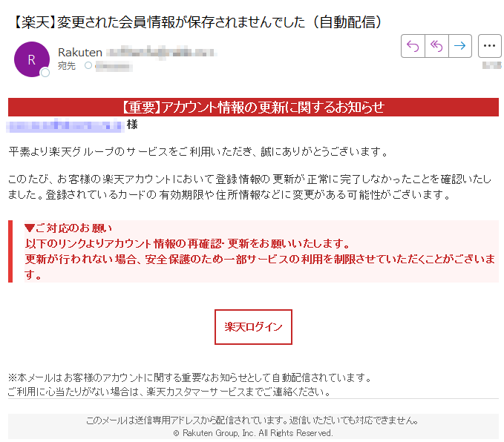This screenshot has width=504, height=442.
Task: Click the greeting line 平素より楽天グループのサービス
Action: click(198, 151)
